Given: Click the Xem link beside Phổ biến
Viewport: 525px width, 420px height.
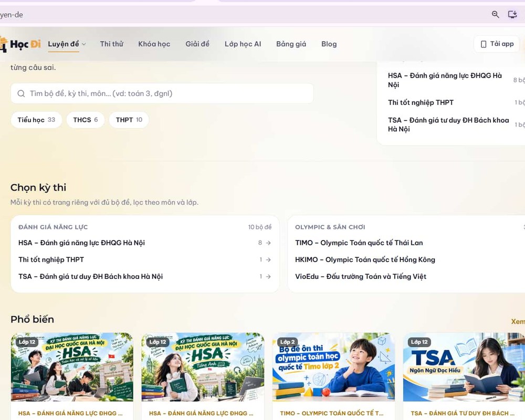Looking at the screenshot, I should (518, 321).
